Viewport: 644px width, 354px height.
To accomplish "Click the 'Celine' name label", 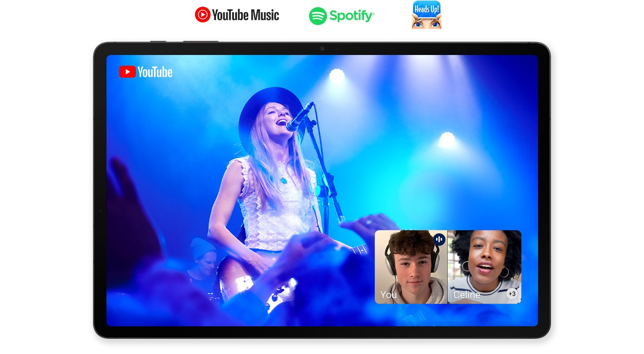I will coord(467,295).
